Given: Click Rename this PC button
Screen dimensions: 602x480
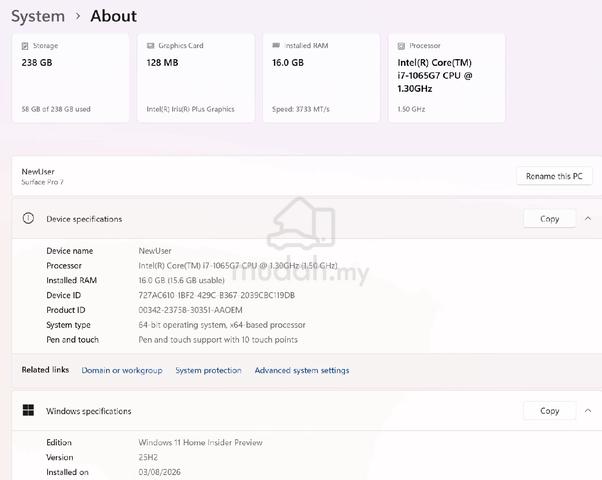Looking at the screenshot, I should (x=554, y=176).
